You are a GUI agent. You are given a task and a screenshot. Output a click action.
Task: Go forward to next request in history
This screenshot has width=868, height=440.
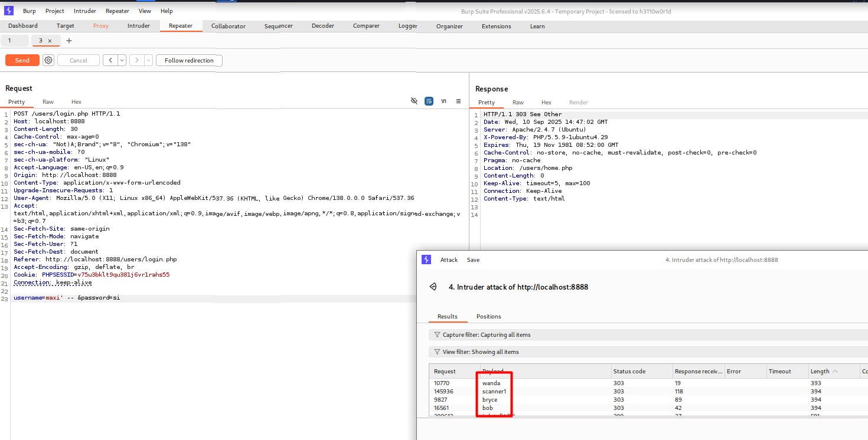(x=137, y=60)
